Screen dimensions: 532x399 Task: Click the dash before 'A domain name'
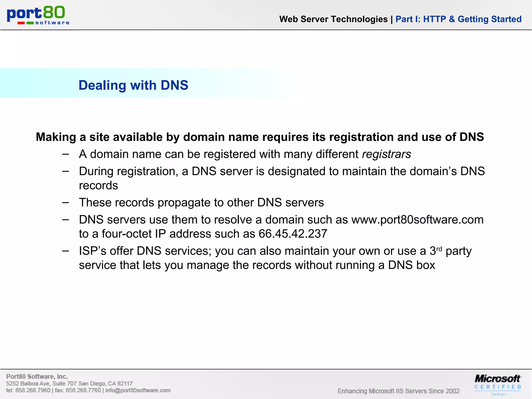66,154
